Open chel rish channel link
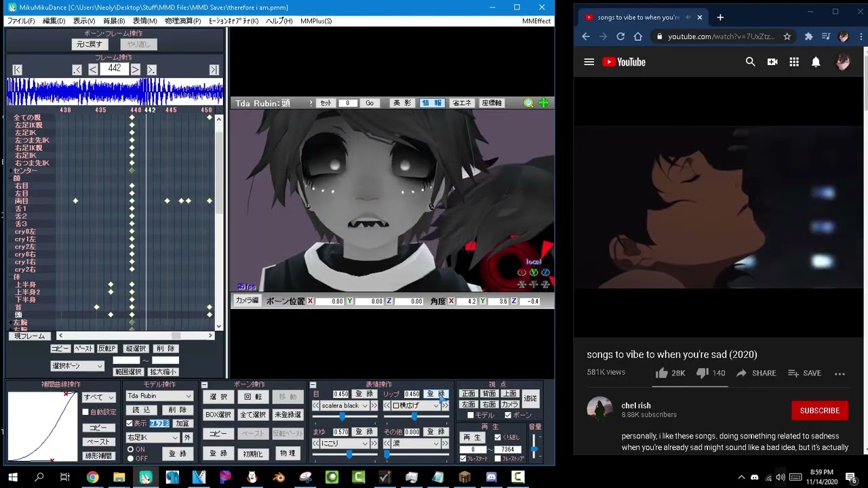 click(x=636, y=406)
